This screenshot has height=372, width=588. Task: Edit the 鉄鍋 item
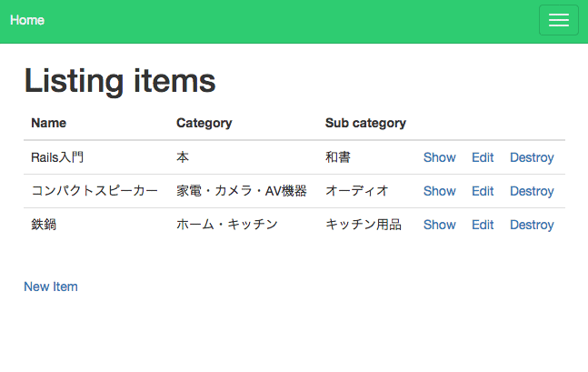(483, 225)
